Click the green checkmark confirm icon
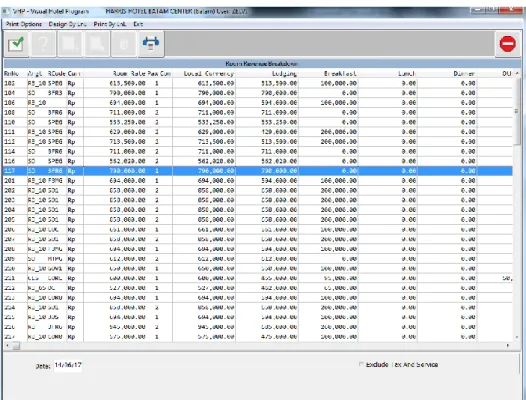 coord(16,44)
